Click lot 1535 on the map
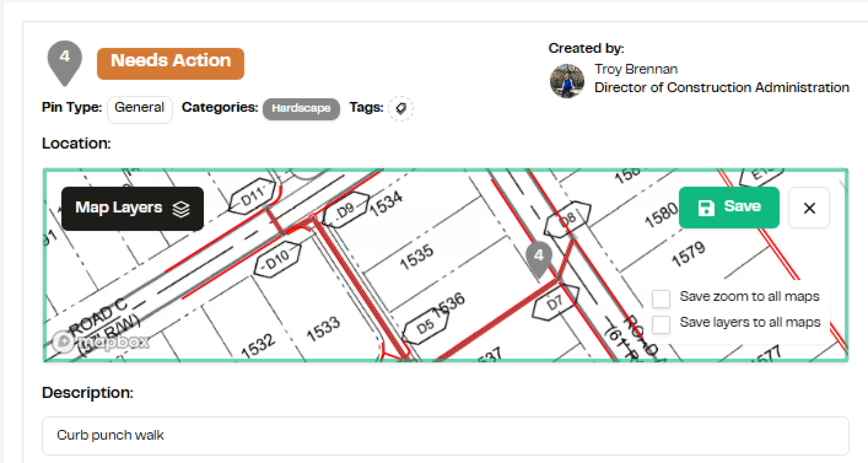 point(416,257)
